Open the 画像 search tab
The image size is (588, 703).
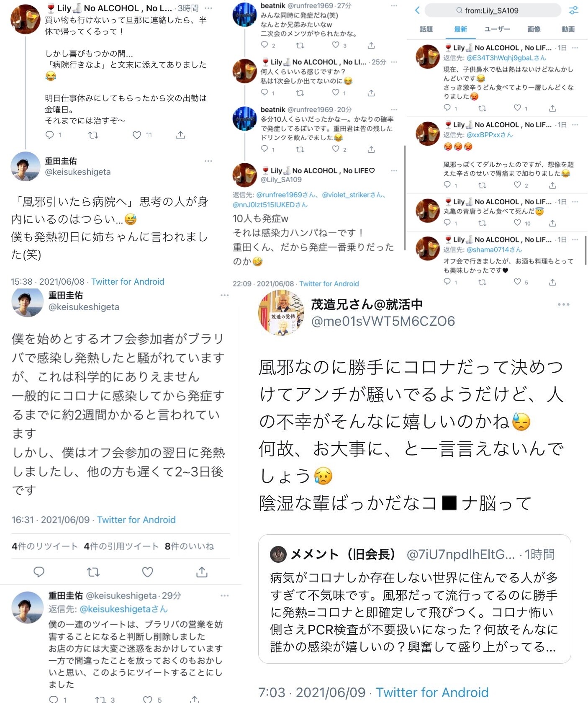click(x=534, y=29)
